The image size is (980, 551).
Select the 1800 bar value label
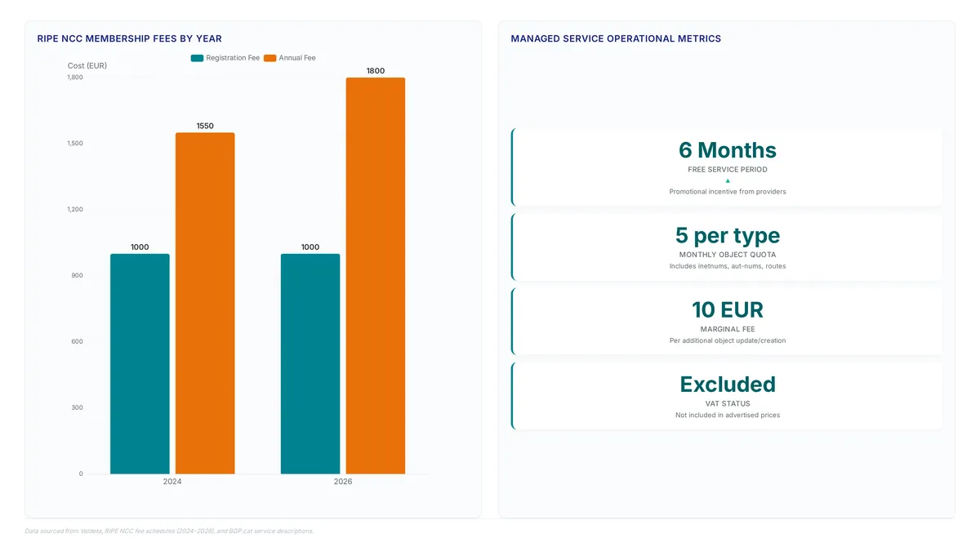[376, 71]
